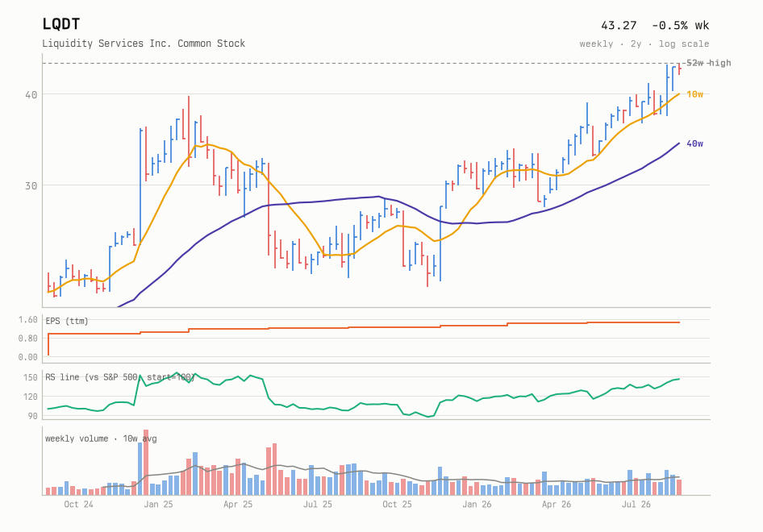This screenshot has height=532, width=763.
Task: Click the latest red weekly price bar
Action: point(679,69)
